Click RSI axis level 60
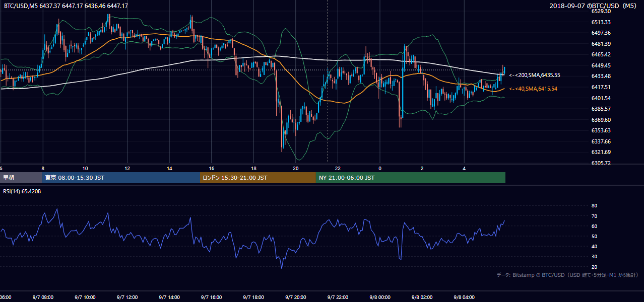The image size is (644, 302). point(594,226)
